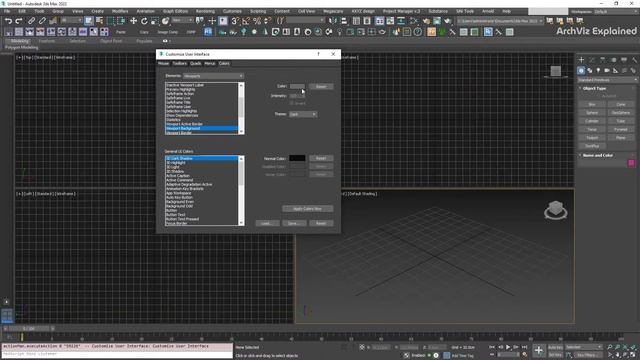Activate the Select Object tool
640x360 pixels.
[89, 20]
